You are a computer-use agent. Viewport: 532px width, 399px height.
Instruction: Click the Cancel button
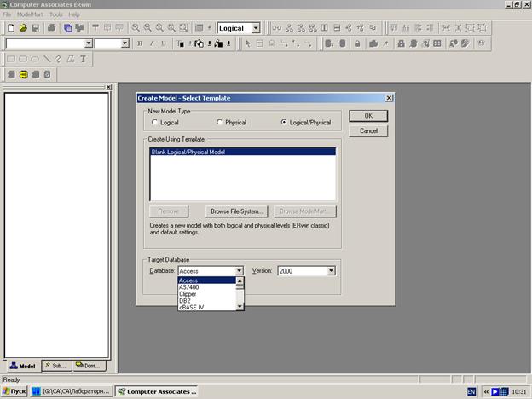point(368,131)
